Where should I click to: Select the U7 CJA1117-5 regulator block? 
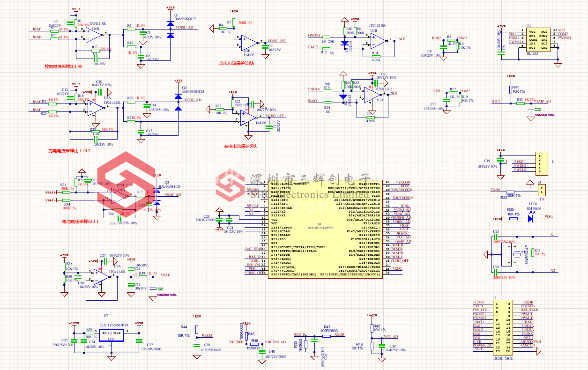tap(111, 335)
